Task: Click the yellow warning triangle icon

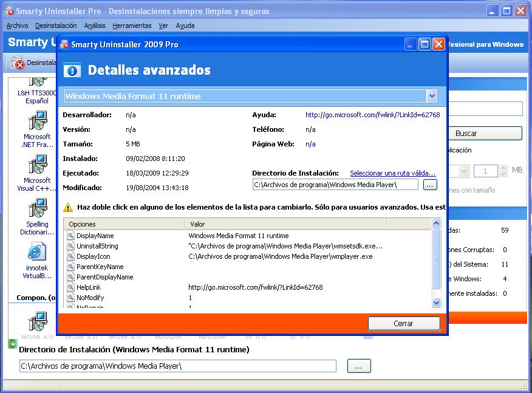Action: [x=68, y=207]
